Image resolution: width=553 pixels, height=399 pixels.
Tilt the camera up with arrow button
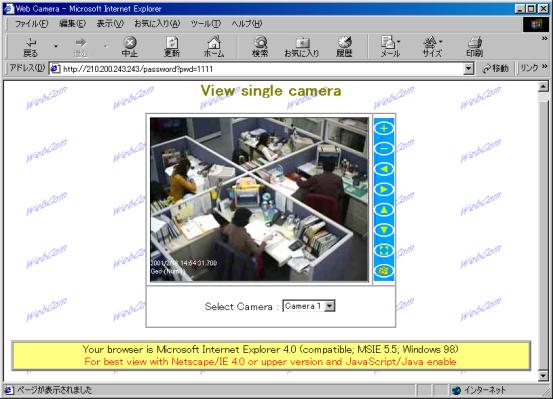[x=384, y=210]
